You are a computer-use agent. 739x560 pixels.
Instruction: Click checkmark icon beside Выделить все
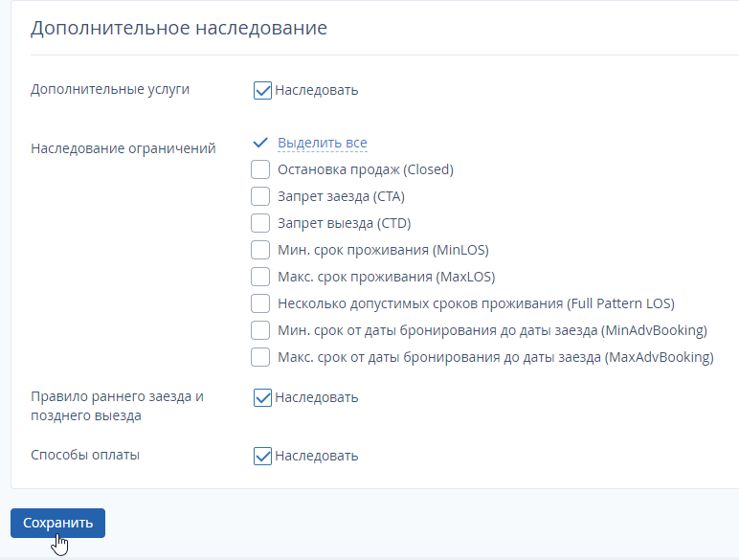pos(260,143)
